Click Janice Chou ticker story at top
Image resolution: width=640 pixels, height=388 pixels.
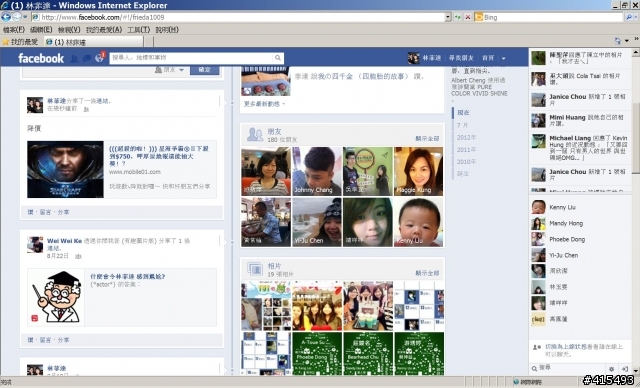click(x=580, y=100)
